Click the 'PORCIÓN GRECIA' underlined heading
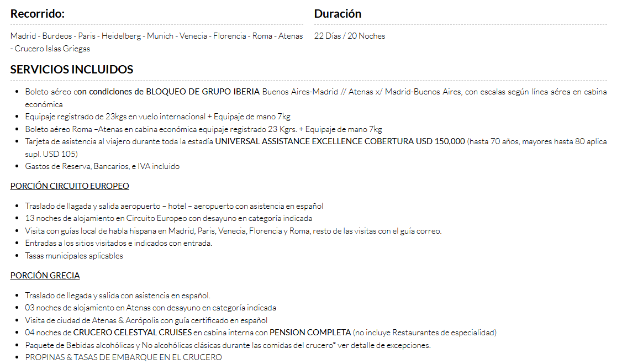This screenshot has height=364, width=622. pyautogui.click(x=45, y=276)
